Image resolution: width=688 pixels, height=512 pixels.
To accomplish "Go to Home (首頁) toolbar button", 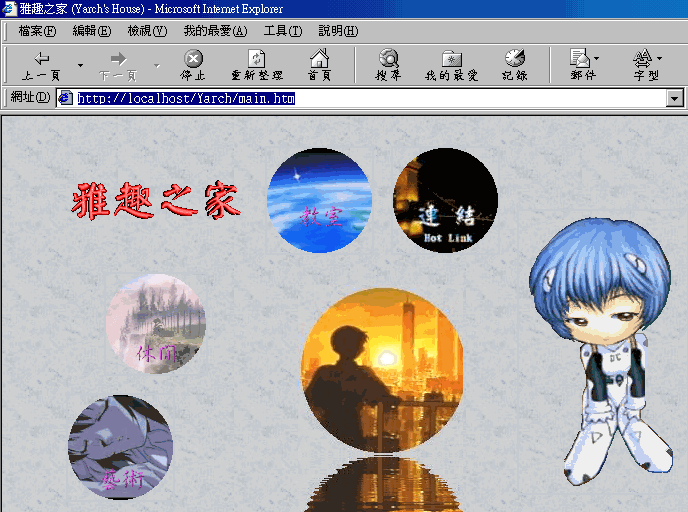I will point(319,65).
